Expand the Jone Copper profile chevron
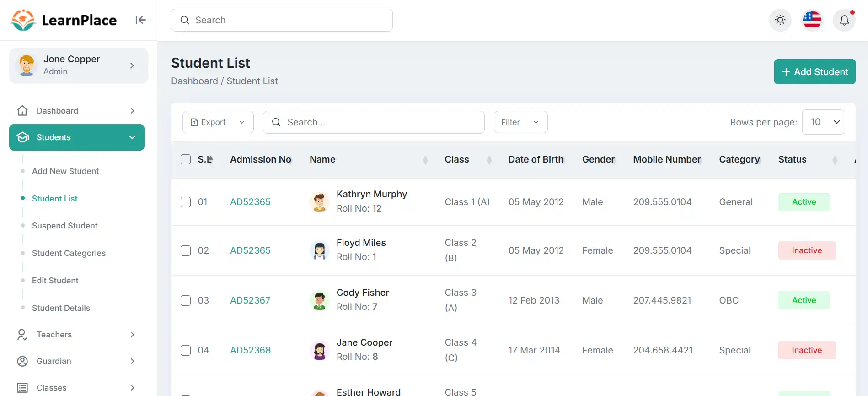Viewport: 868px width, 396px height. click(132, 65)
